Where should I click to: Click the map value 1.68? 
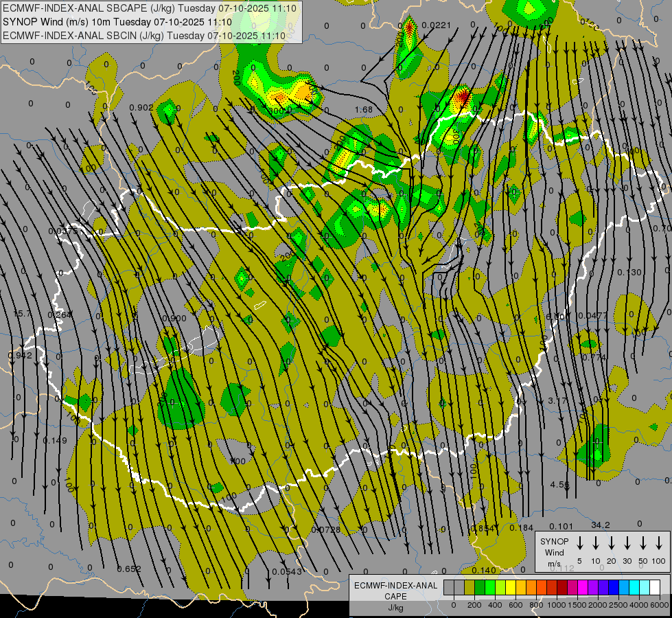tap(364, 110)
